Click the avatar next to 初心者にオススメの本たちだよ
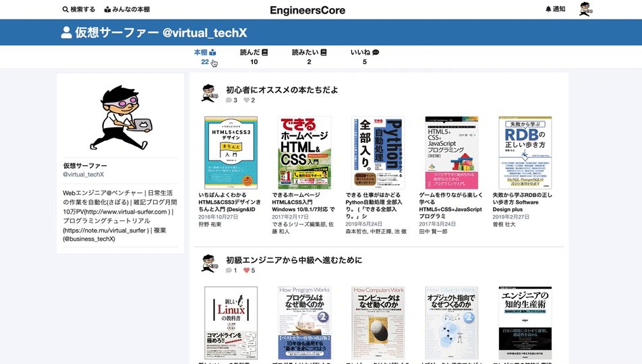The image size is (642, 364). tap(210, 93)
